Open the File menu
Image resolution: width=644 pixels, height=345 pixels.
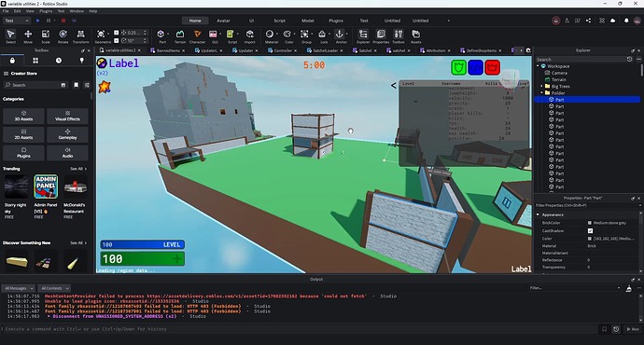click(x=6, y=11)
